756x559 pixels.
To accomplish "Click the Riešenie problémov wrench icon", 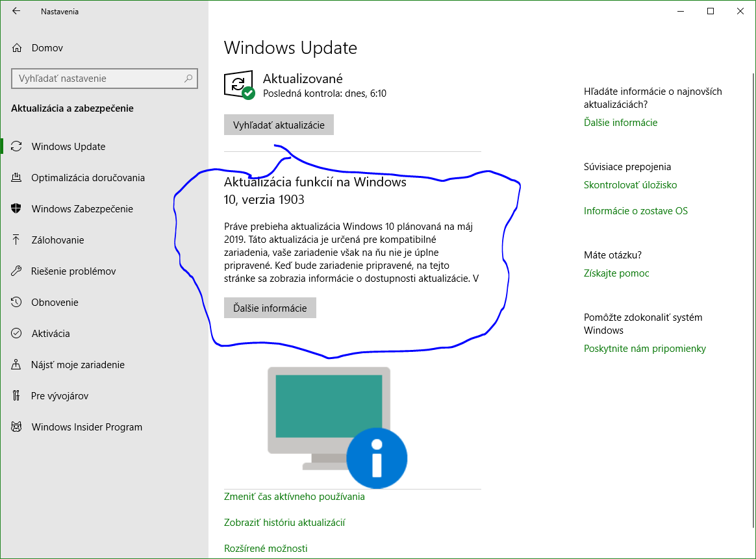I will [16, 271].
